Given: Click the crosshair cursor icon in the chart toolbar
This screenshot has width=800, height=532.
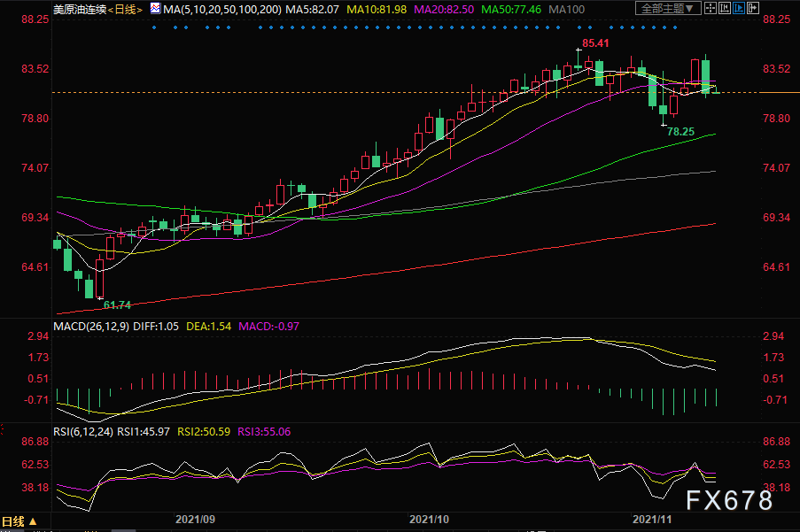Looking at the screenshot, I should pos(711,8).
